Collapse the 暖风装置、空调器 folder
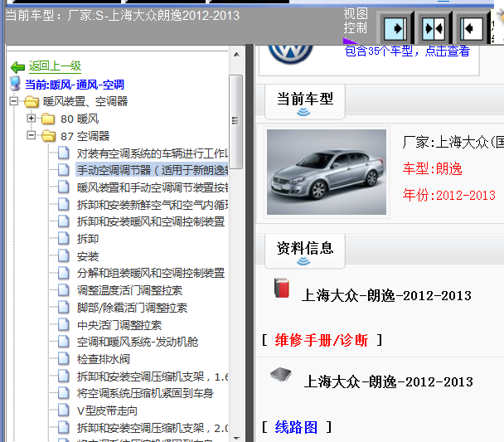Viewport: 504px width, 442px height. tap(14, 101)
